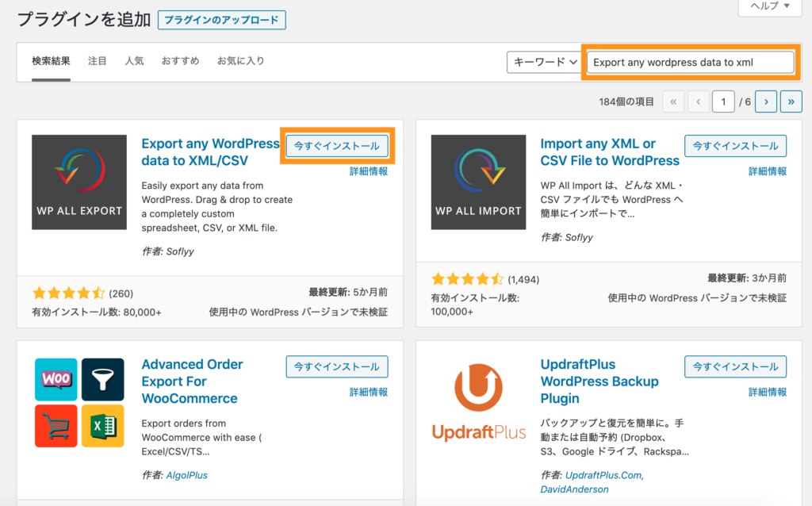The image size is (812, 506).
Task: Open the キーワード search type dropdown
Action: click(545, 62)
